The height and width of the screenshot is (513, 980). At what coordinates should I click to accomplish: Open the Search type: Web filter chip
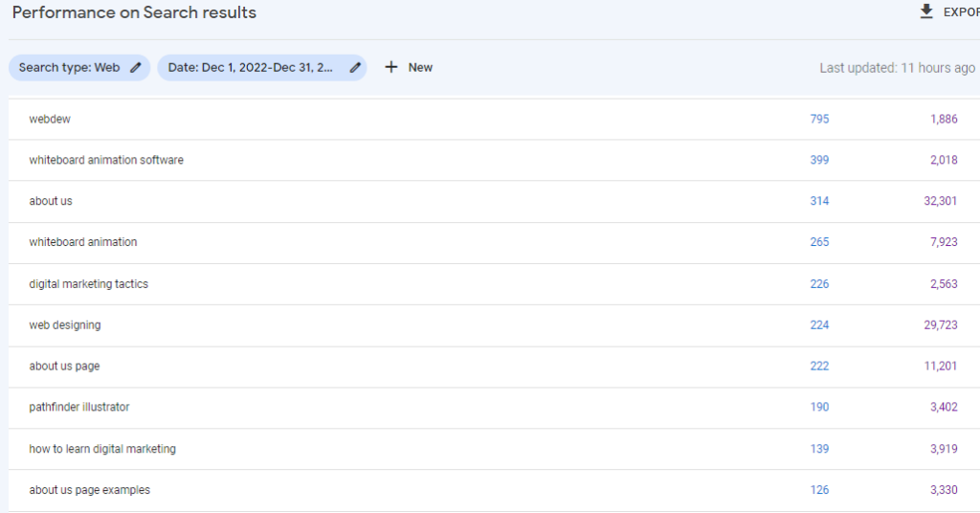coord(69,68)
